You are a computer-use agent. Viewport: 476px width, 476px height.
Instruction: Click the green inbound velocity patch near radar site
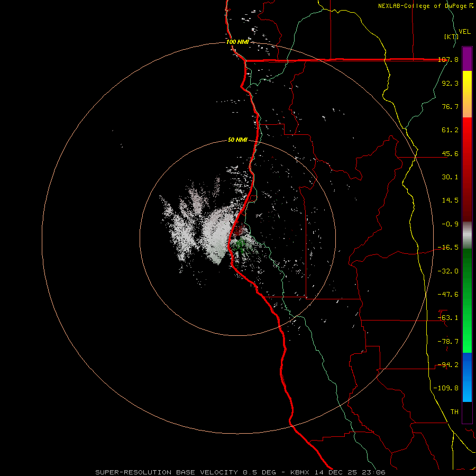point(241,245)
